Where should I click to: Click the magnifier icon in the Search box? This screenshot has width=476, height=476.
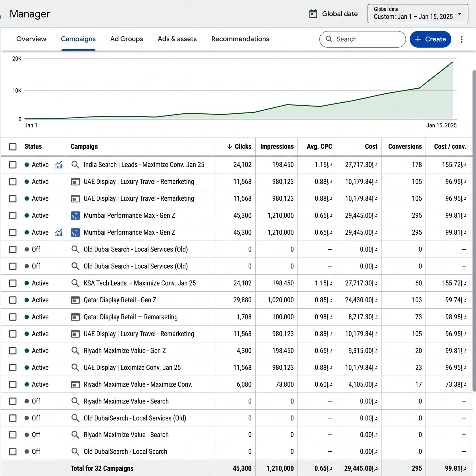point(329,39)
